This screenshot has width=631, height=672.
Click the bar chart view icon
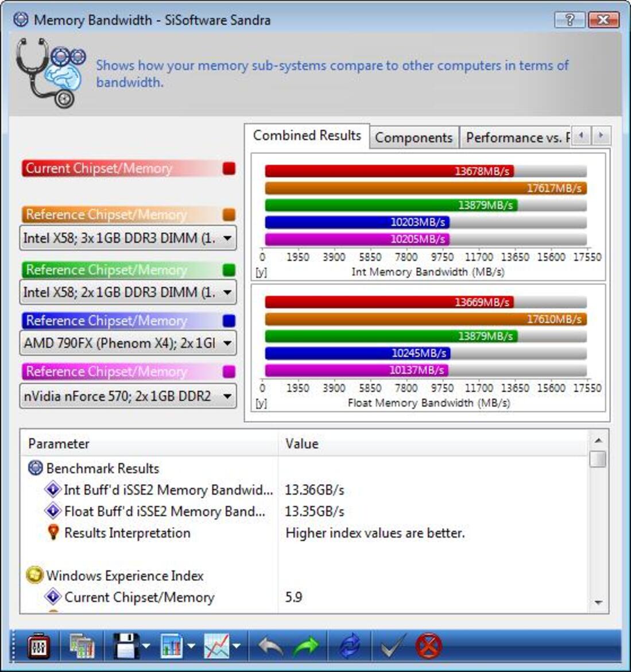coord(172,646)
